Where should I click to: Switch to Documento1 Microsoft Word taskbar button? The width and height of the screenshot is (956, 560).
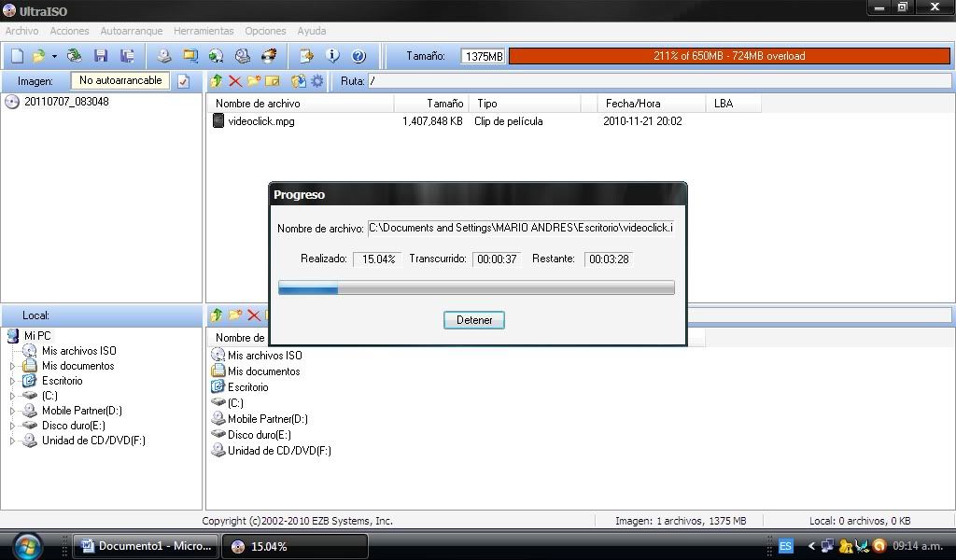click(x=147, y=546)
